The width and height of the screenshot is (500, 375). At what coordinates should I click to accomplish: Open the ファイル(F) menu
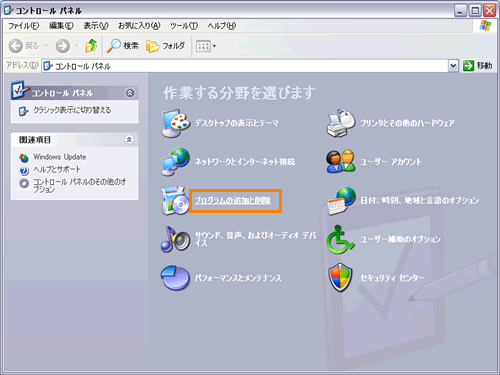(24, 26)
